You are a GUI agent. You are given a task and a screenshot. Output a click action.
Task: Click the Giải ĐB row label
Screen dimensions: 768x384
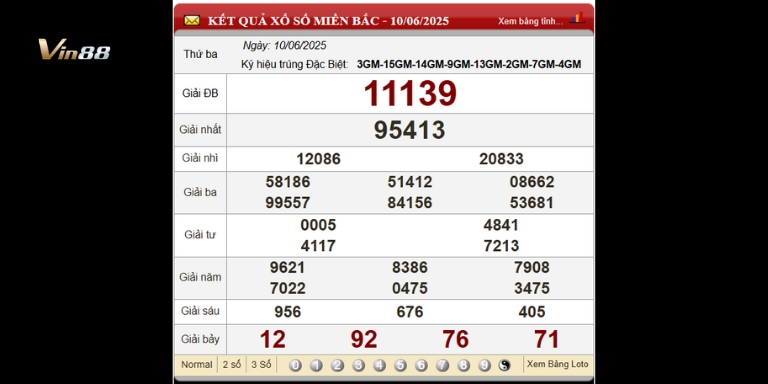[x=200, y=93]
